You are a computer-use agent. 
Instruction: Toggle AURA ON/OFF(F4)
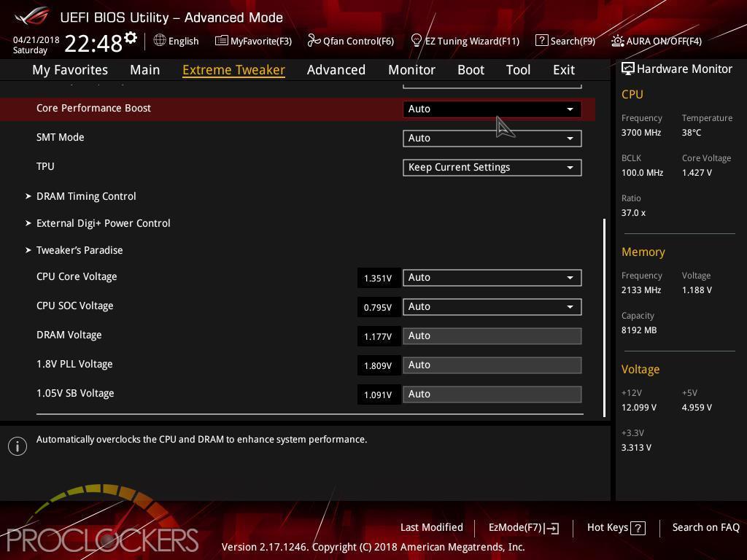point(657,41)
